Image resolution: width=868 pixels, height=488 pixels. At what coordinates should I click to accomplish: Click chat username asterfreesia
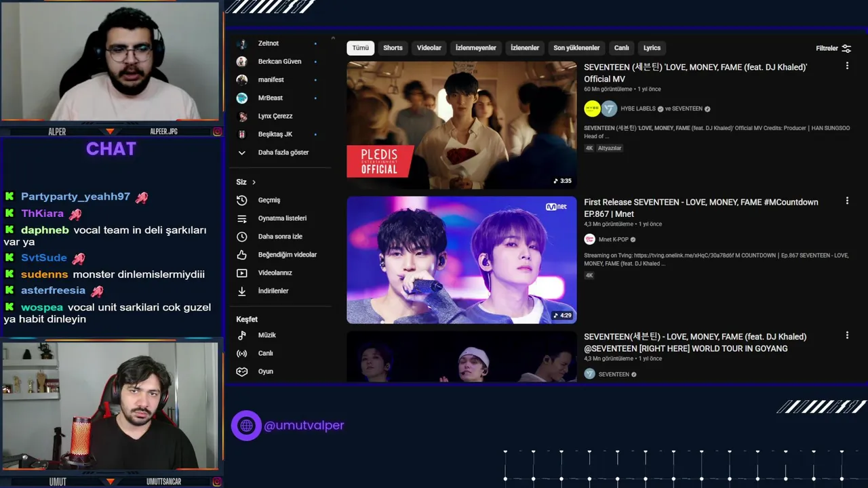[53, 290]
